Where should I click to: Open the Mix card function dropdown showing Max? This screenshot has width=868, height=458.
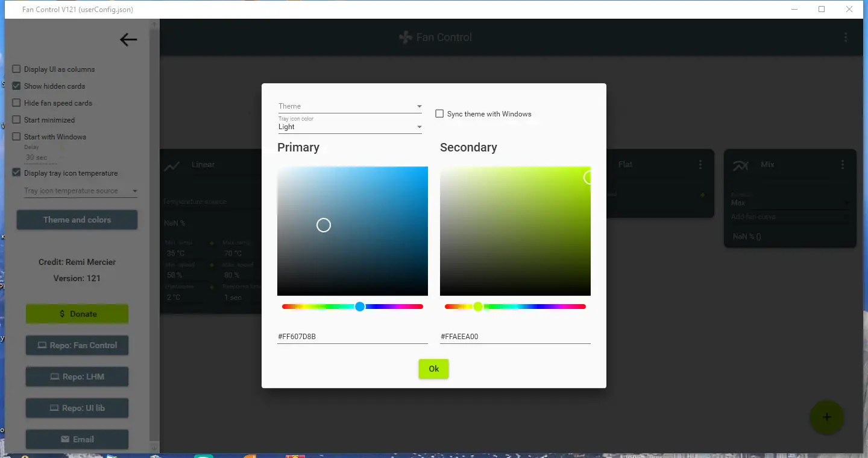tap(790, 201)
